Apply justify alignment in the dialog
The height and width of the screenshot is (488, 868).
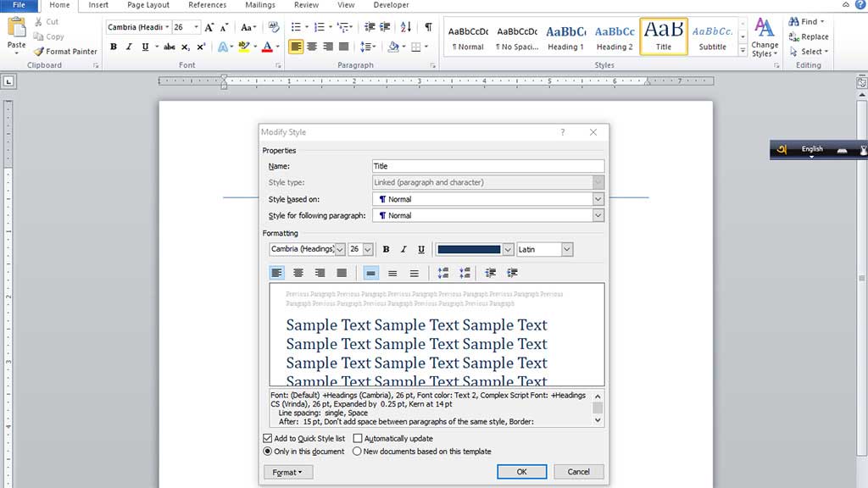(x=342, y=273)
